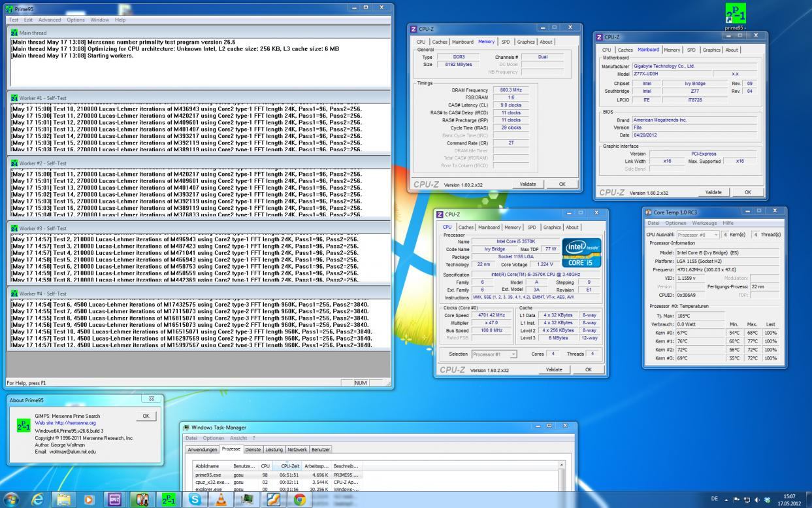Open the Werkzeuge menu in Core Temp
This screenshot has height=508, width=812.
tap(705, 223)
